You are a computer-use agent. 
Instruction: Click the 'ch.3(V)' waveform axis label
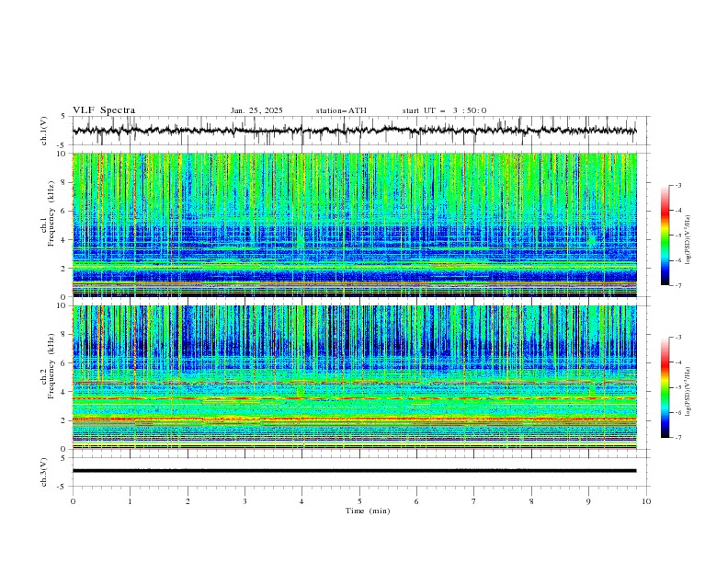pos(43,472)
